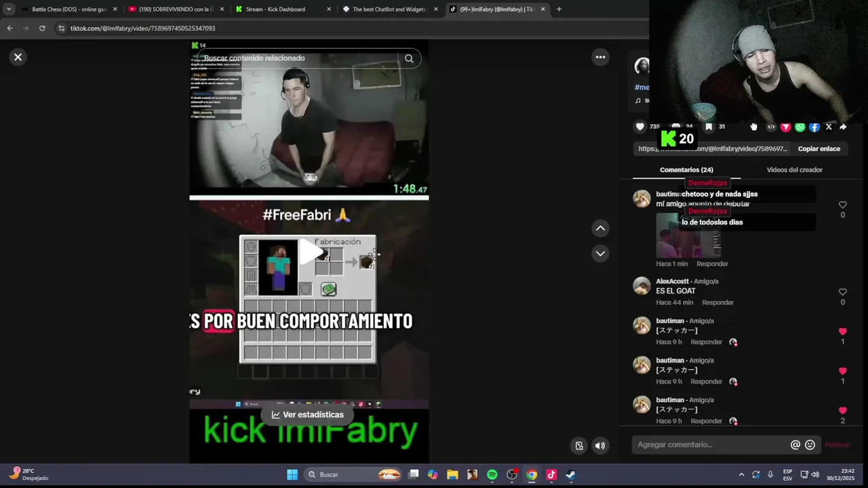Like the video with heart icon
Screen dimensions: 868x488
click(639, 127)
